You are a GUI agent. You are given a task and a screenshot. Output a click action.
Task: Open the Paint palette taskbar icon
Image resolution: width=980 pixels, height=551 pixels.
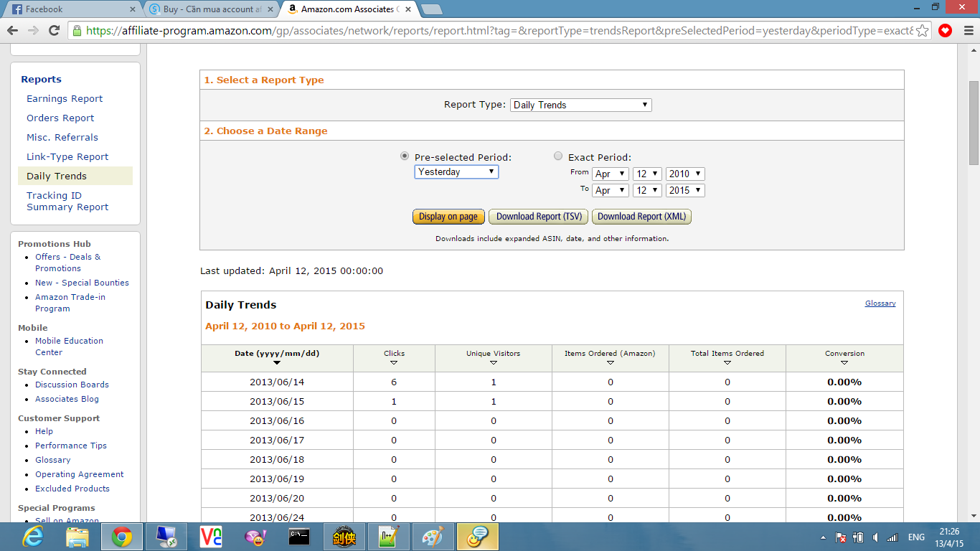tap(433, 537)
